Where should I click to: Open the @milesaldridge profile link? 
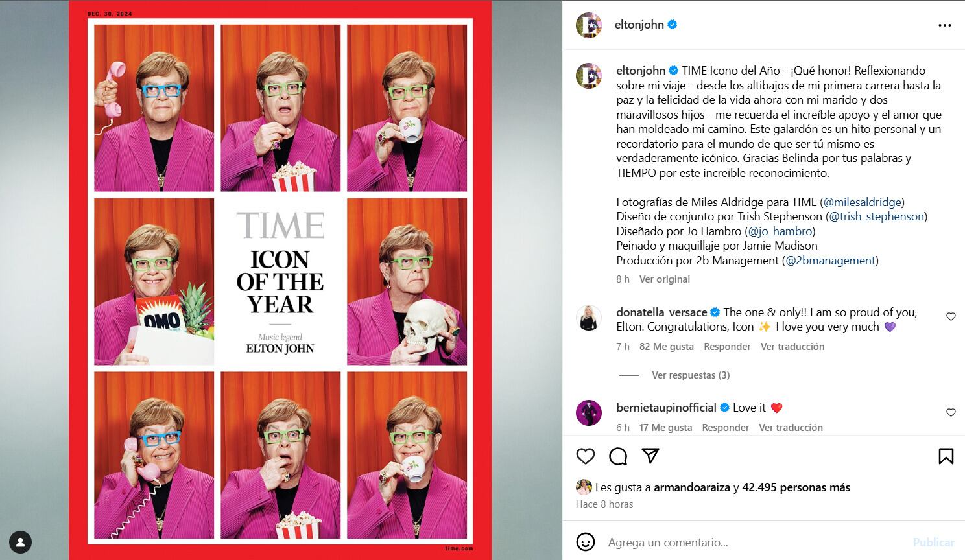point(863,202)
